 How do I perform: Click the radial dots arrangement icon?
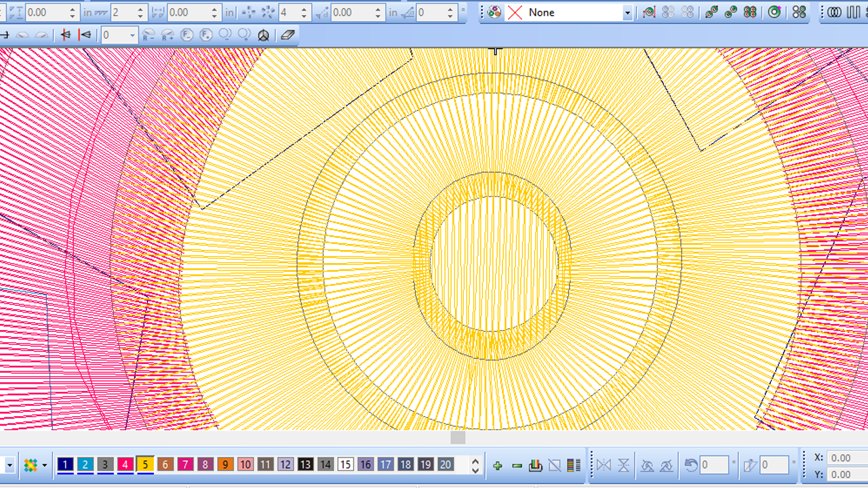click(268, 12)
